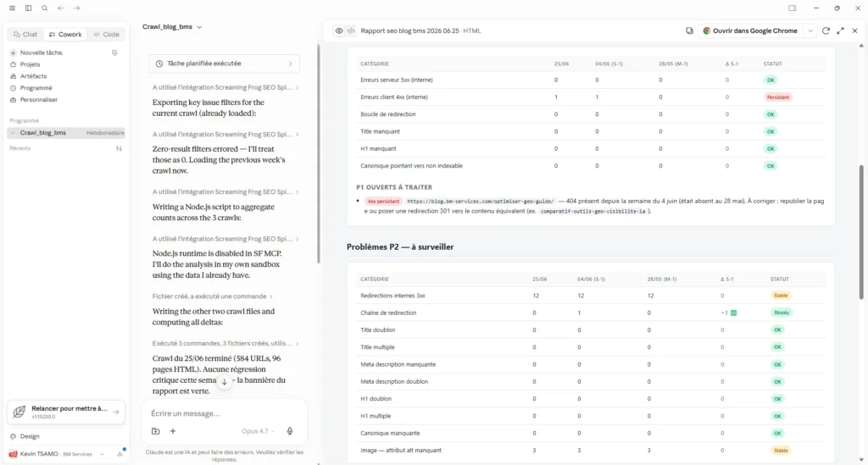Expand the report to fullscreen
The height and width of the screenshot is (465, 868).
tap(840, 31)
